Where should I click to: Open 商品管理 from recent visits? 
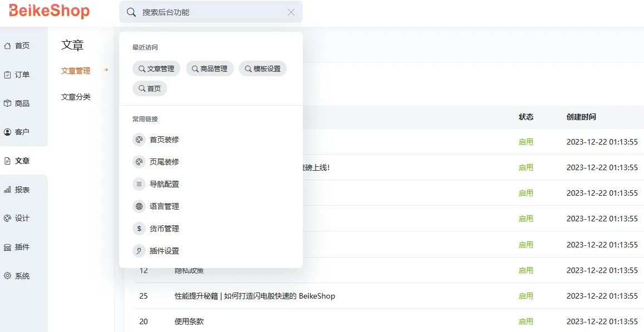210,68
